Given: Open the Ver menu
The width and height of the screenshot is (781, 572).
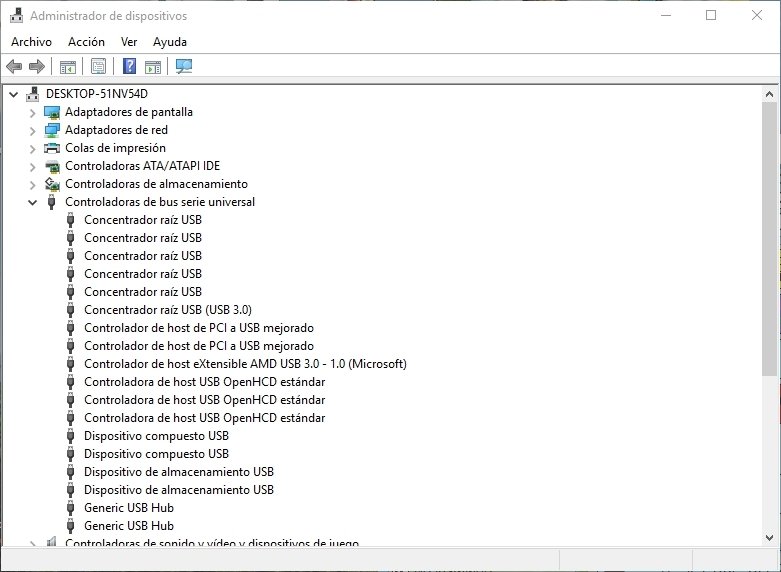Looking at the screenshot, I should (x=129, y=42).
